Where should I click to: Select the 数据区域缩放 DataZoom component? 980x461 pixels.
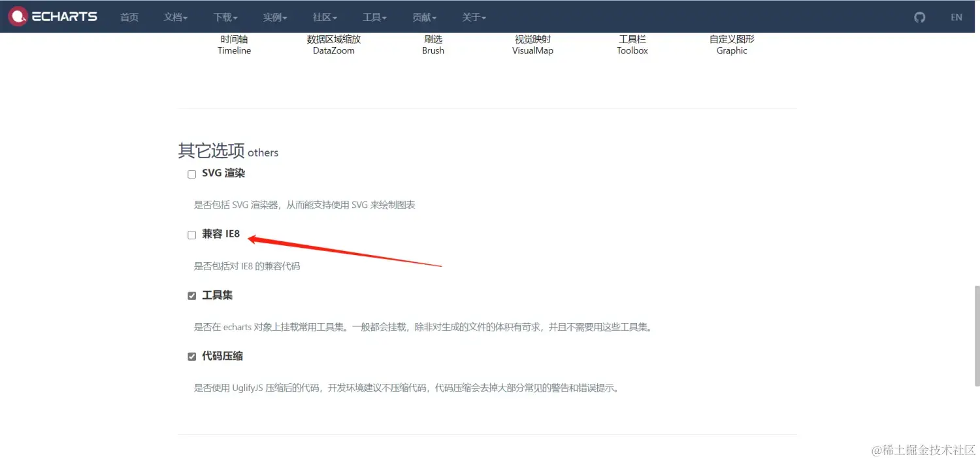click(x=334, y=44)
